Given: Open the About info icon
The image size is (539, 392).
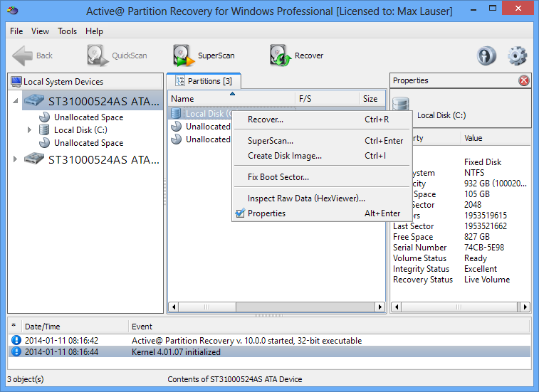Looking at the screenshot, I should click(486, 55).
